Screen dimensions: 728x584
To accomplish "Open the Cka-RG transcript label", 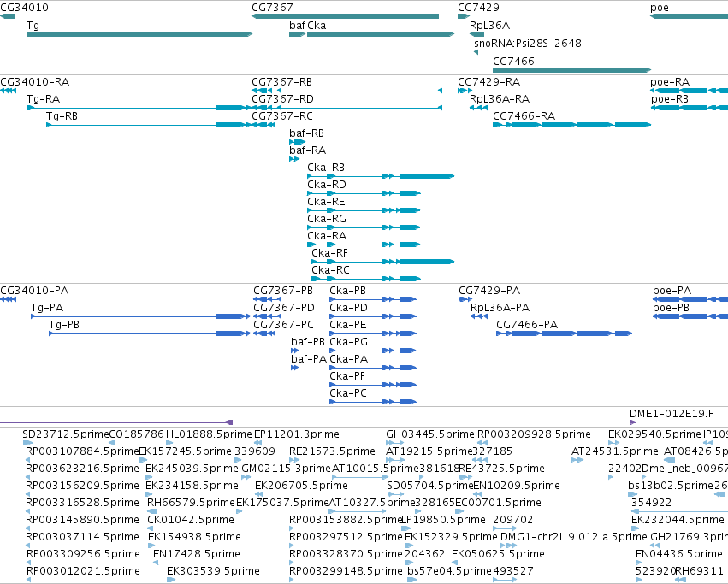I will point(327,219).
